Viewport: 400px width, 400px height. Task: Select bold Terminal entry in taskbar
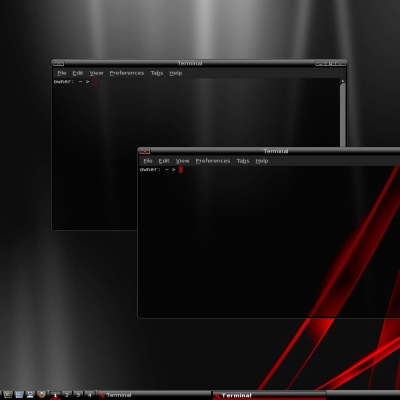tap(269, 395)
